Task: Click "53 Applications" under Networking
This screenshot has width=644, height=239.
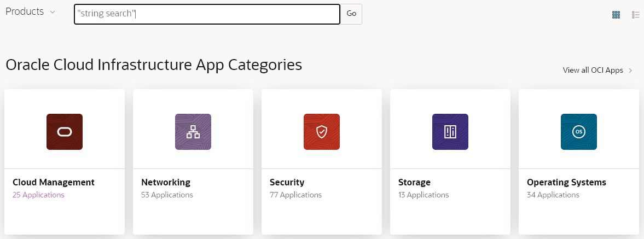Action: point(167,195)
